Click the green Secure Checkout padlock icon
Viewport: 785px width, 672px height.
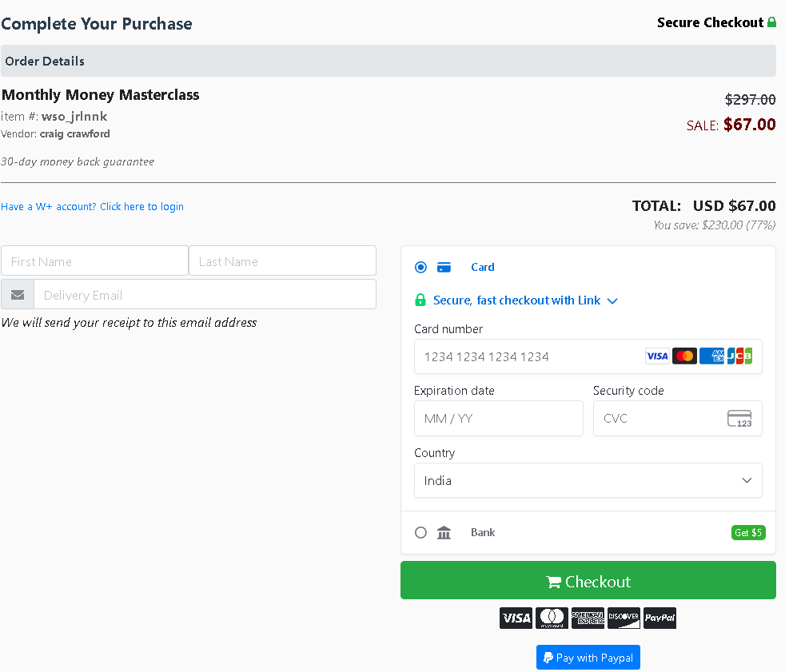(771, 22)
